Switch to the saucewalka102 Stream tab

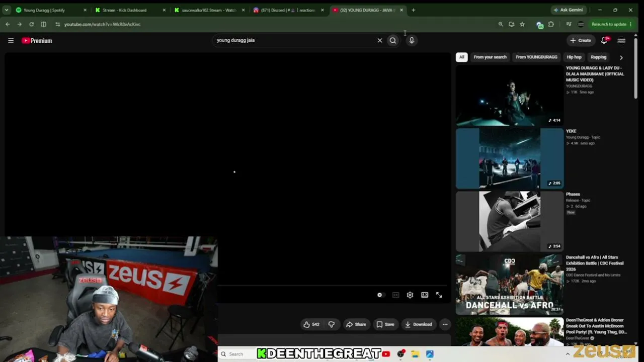coord(209,10)
